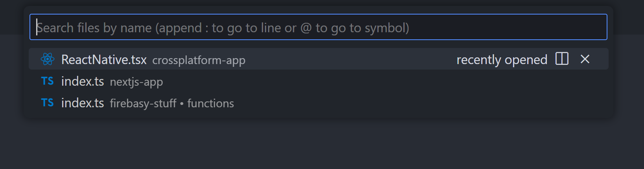Click the dark background right of the picker
Screen dimensions: 644x169
coord(629,98)
